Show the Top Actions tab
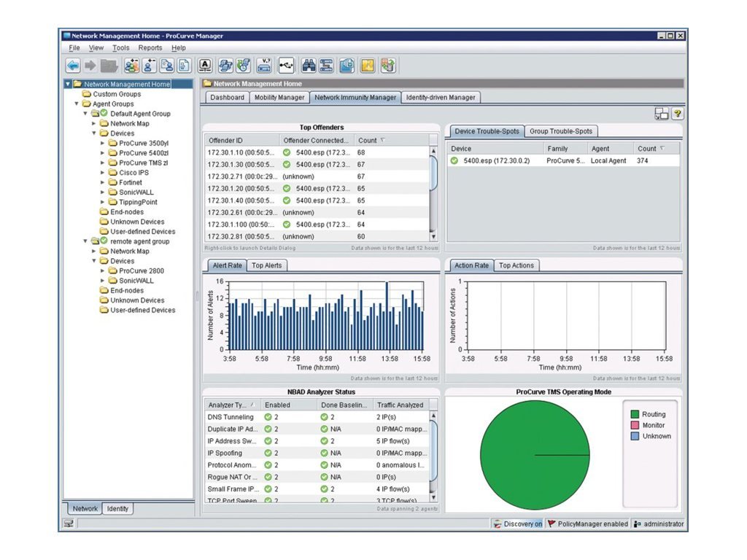747x560 pixels. [x=516, y=265]
